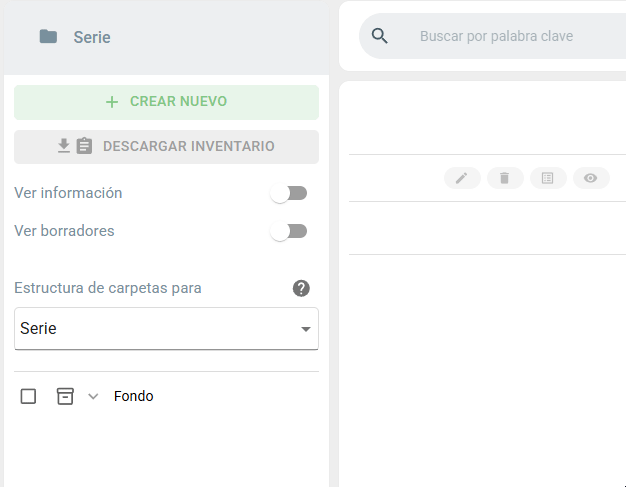Click the DESCARGAR INVENTARIO button
626x487 pixels.
[x=166, y=146]
